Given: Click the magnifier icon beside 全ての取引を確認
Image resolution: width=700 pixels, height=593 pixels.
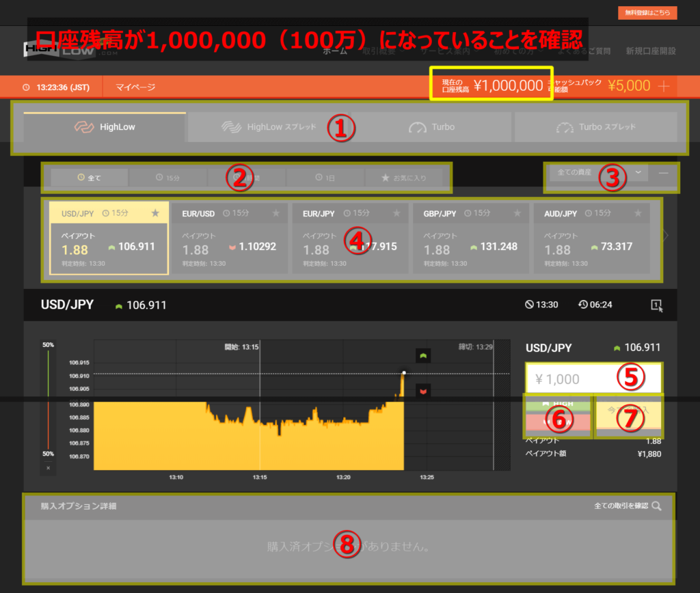Looking at the screenshot, I should pos(656,506).
